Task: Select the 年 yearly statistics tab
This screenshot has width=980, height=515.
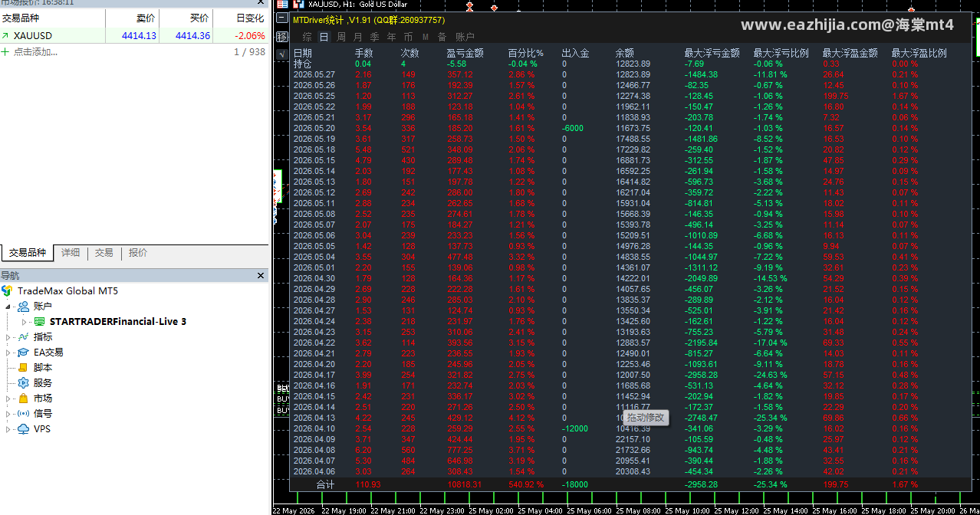Action: (x=391, y=37)
